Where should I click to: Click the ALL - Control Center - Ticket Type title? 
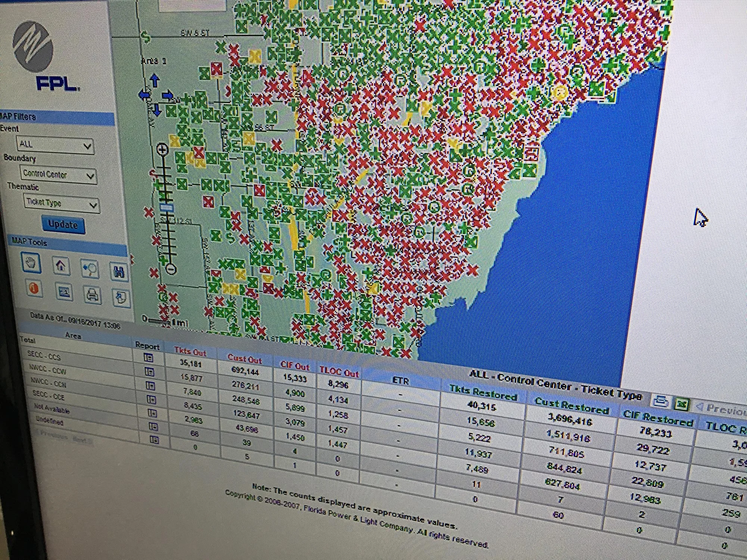click(555, 385)
